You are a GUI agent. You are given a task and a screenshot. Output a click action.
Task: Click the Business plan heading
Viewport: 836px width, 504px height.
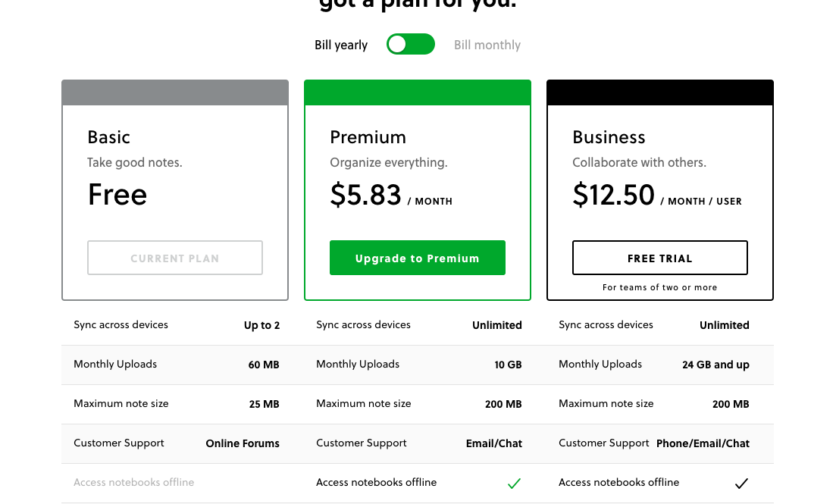609,137
